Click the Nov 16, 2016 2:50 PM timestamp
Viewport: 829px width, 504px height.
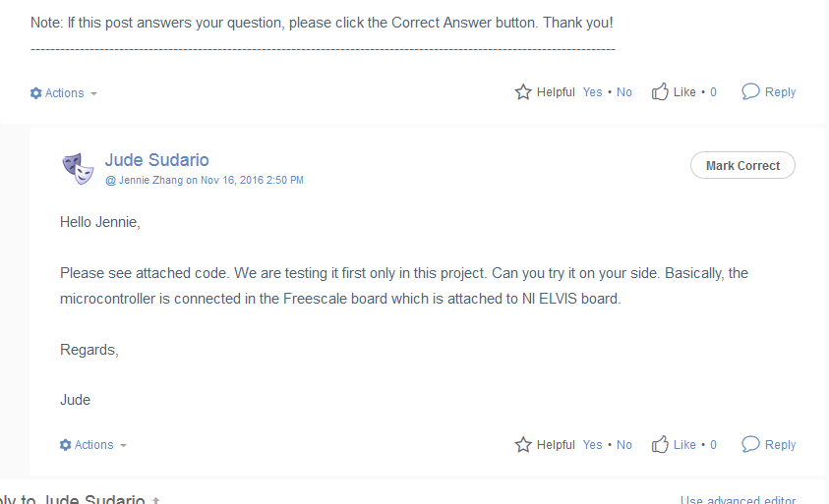click(252, 181)
